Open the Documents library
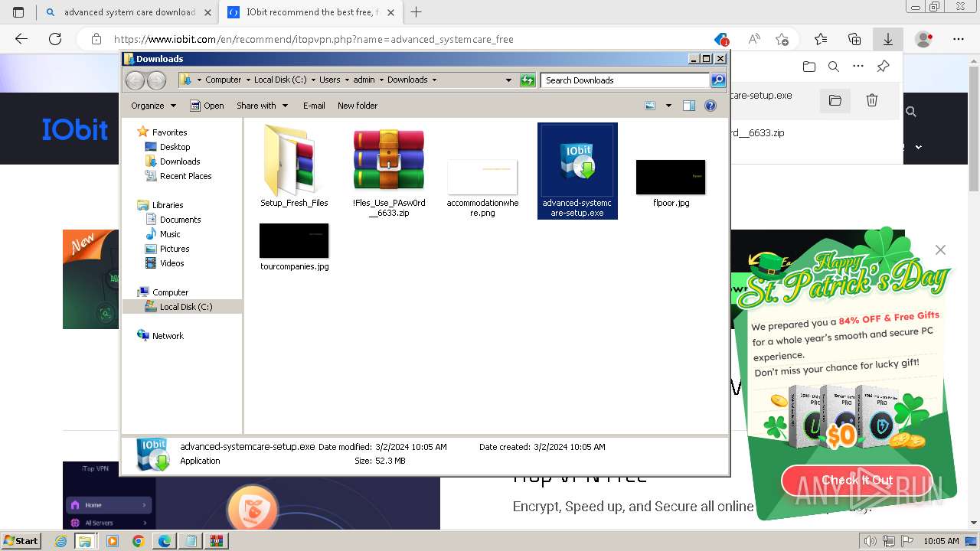The height and width of the screenshot is (551, 980). click(x=180, y=220)
